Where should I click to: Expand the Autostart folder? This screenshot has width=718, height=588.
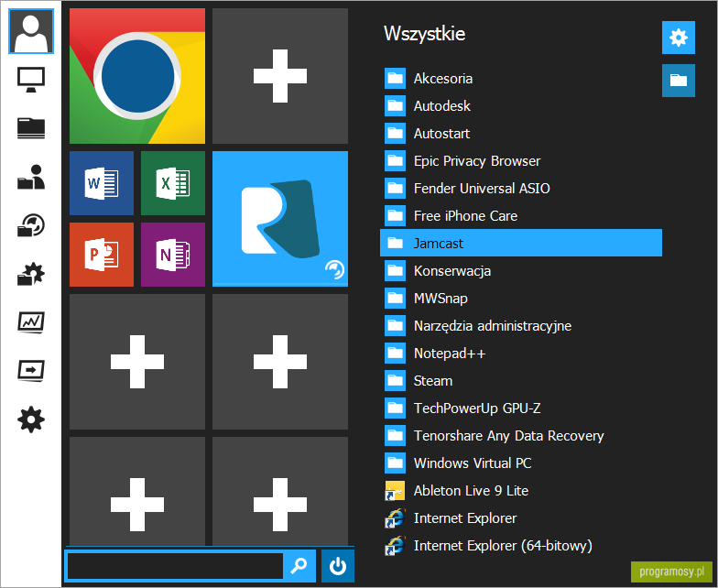point(521,134)
